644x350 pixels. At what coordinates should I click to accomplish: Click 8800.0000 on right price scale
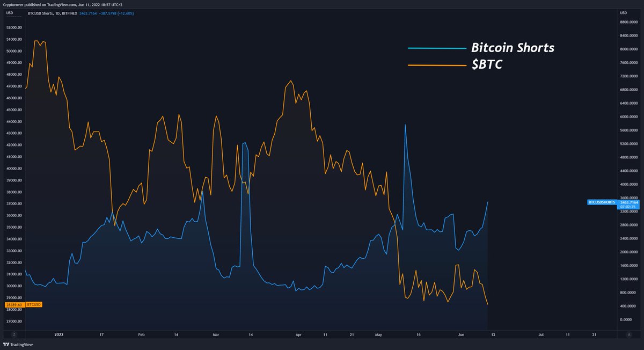click(628, 22)
